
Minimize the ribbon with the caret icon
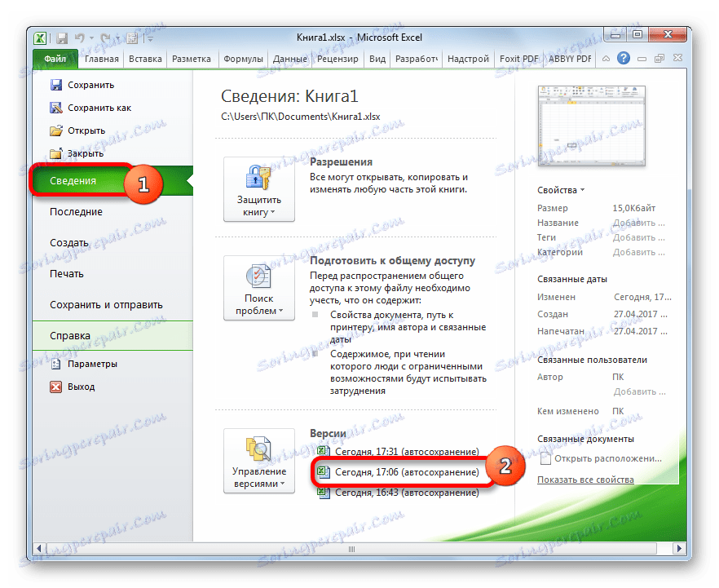point(606,59)
